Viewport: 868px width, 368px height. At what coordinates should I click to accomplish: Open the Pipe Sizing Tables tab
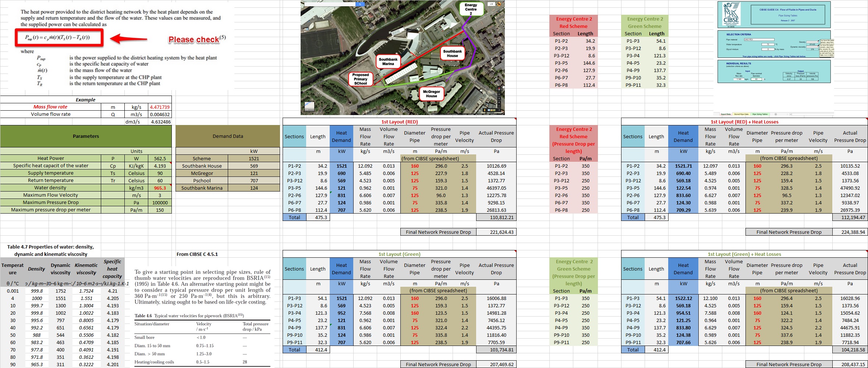click(x=760, y=114)
